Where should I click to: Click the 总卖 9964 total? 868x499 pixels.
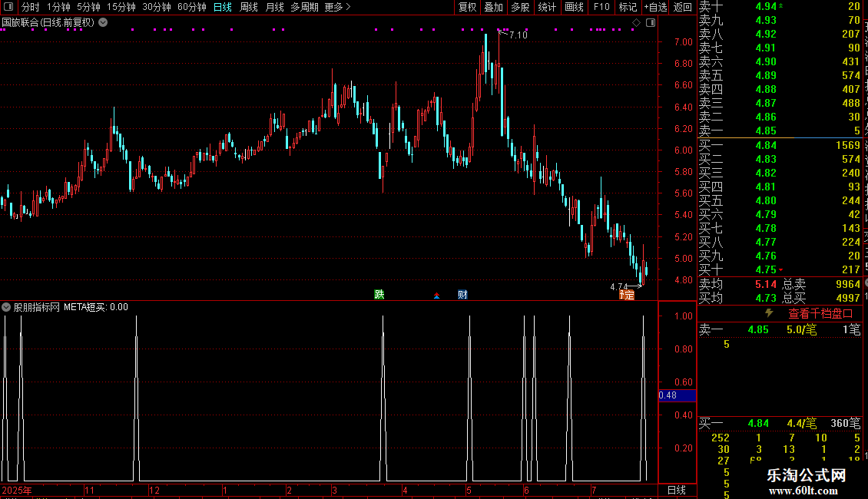(821, 284)
